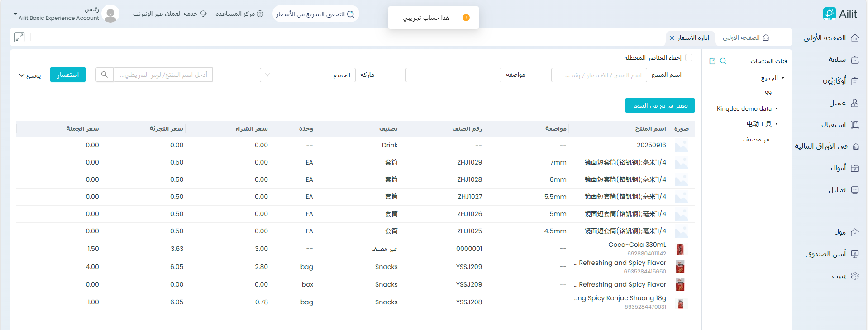Click the user avatar icon
868x330 pixels.
[110, 14]
